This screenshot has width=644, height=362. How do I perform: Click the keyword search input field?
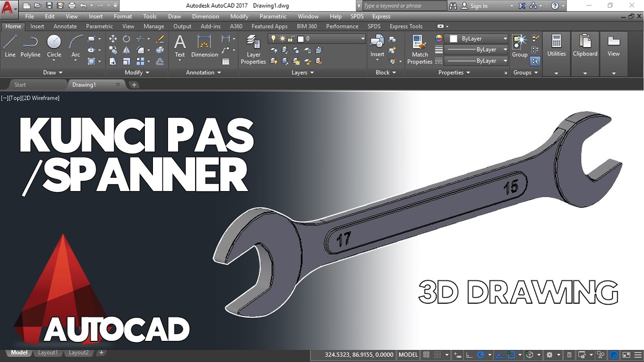(x=404, y=6)
